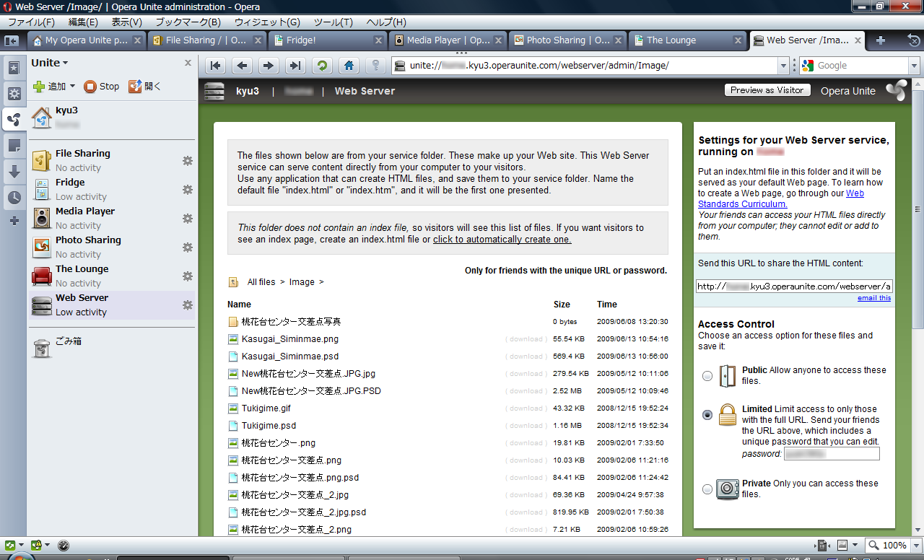Add a new tab with plus button

click(881, 40)
